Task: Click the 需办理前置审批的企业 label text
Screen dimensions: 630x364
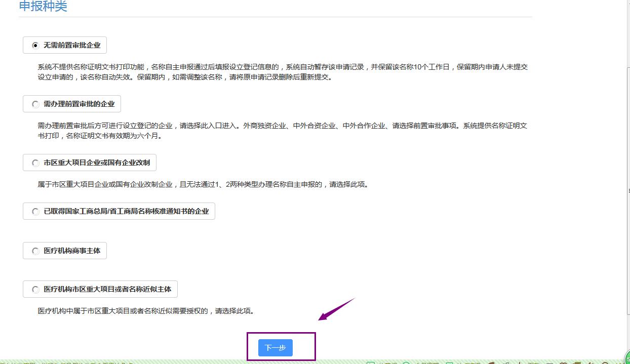Action: tap(79, 104)
